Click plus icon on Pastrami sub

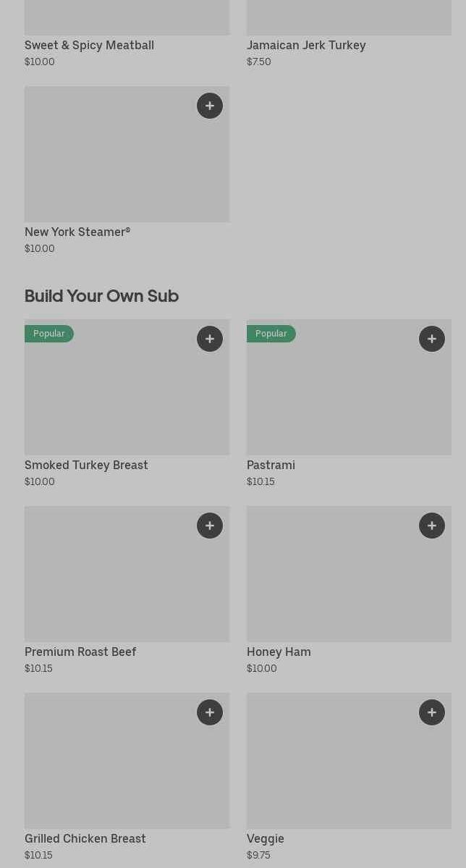[x=432, y=339]
